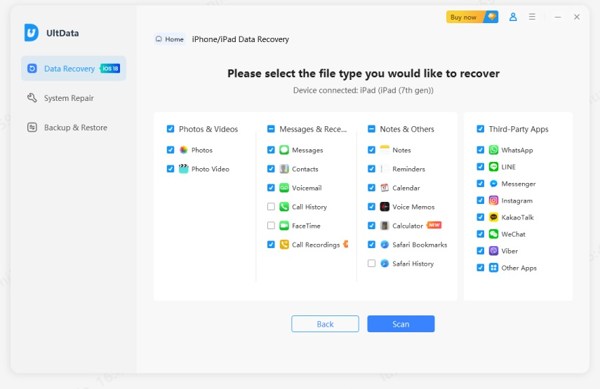The width and height of the screenshot is (600, 389).
Task: Go to Home breadcrumb
Action: (169, 39)
